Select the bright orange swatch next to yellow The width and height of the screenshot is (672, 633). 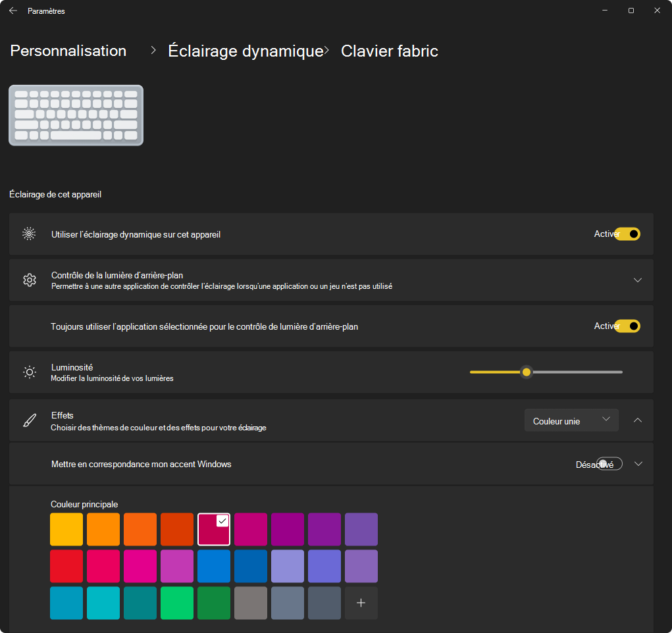[x=103, y=529]
